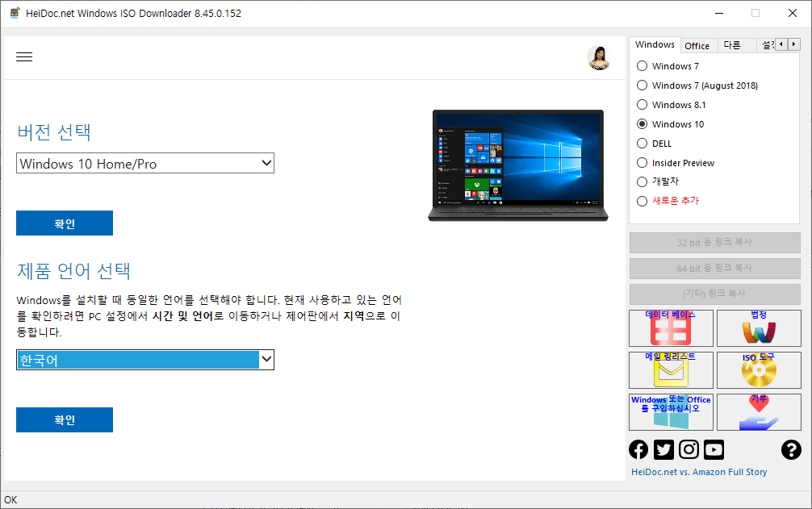Open the 데이터 베이스 (database) panel
Screen dimensions: 812x509
[x=670, y=328]
